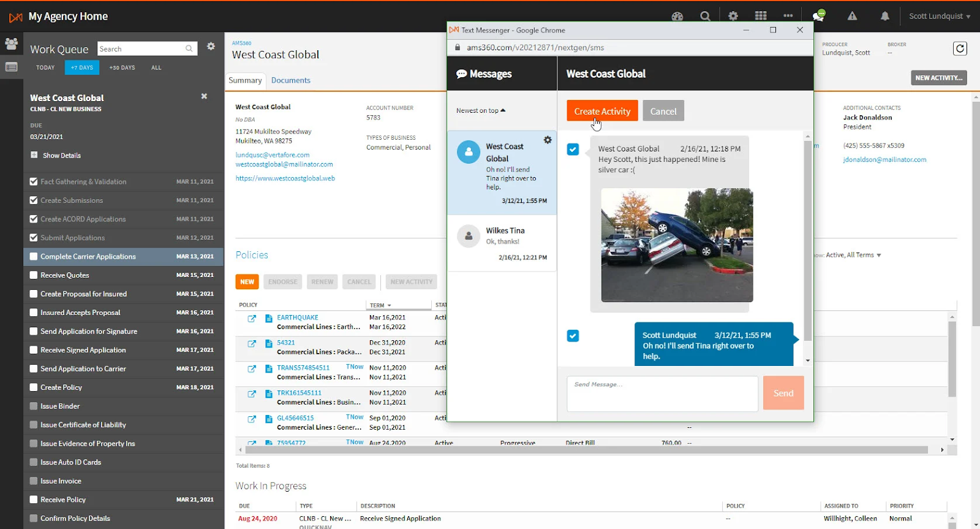980x529 pixels.
Task: Open TRANS574854511 policy external link icon
Action: 252,368
